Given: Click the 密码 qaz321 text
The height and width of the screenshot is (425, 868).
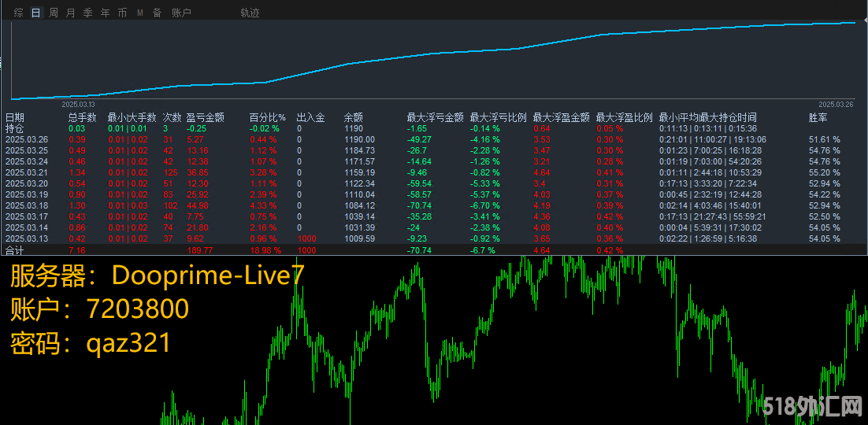Looking at the screenshot, I should pyautogui.click(x=91, y=344).
